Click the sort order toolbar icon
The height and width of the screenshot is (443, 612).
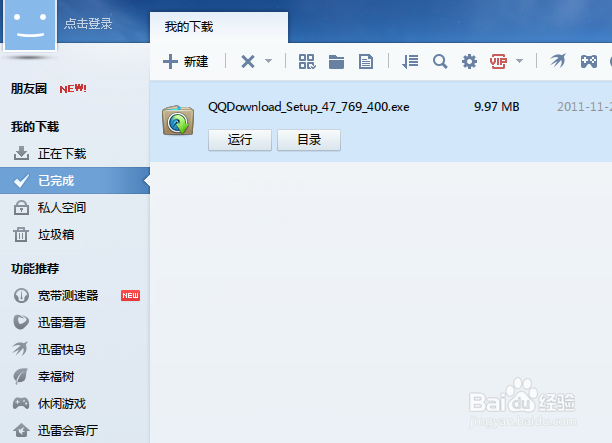point(410,61)
